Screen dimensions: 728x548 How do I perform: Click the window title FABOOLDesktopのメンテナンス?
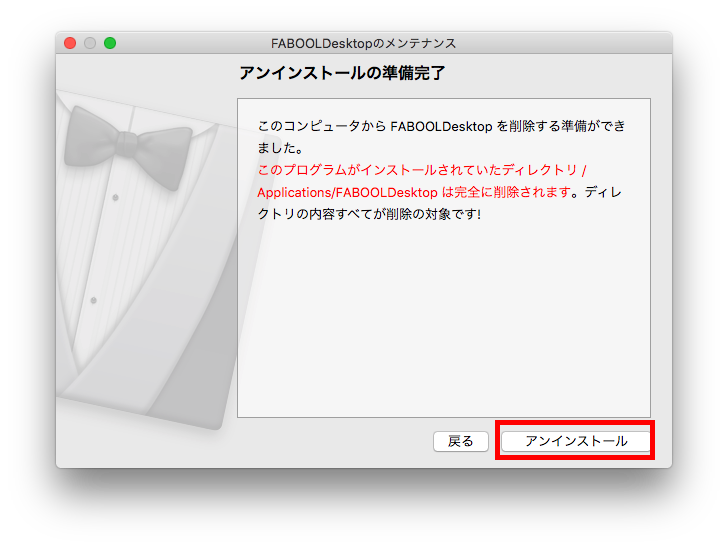point(364,43)
